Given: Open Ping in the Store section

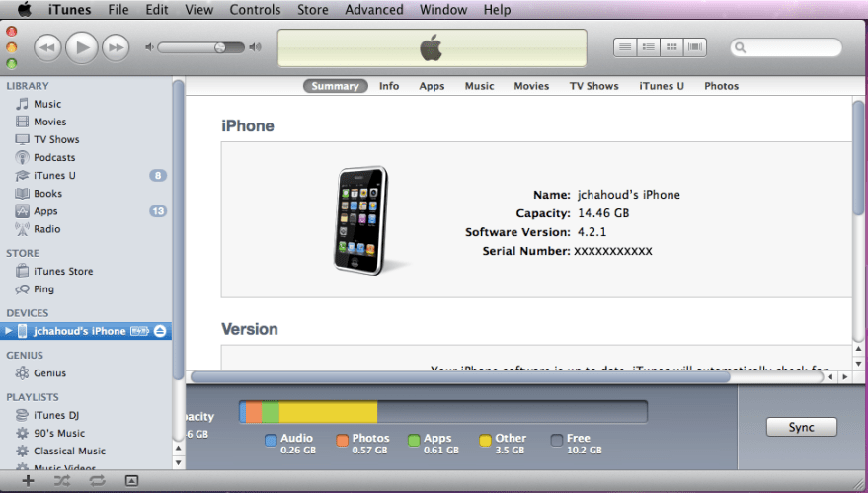Looking at the screenshot, I should [x=43, y=289].
